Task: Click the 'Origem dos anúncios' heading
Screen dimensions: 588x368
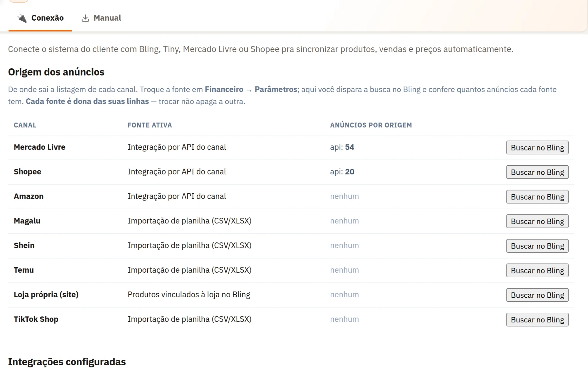Action: coord(56,72)
